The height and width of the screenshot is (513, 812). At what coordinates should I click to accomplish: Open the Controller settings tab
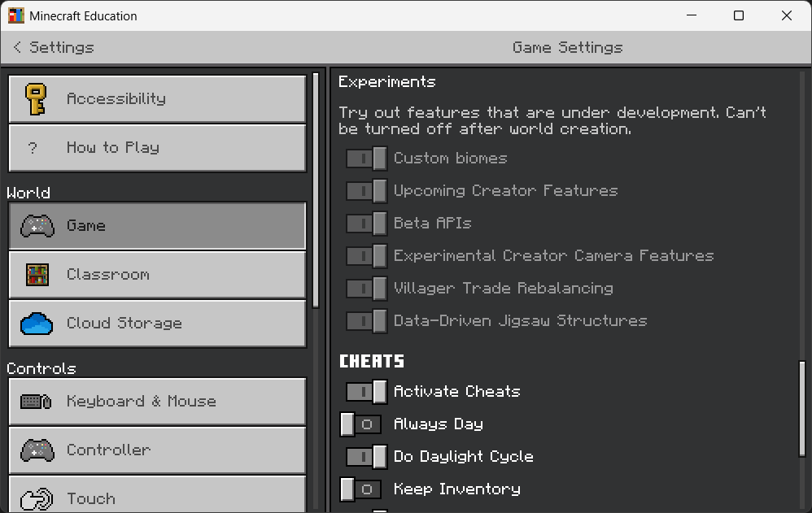click(157, 450)
